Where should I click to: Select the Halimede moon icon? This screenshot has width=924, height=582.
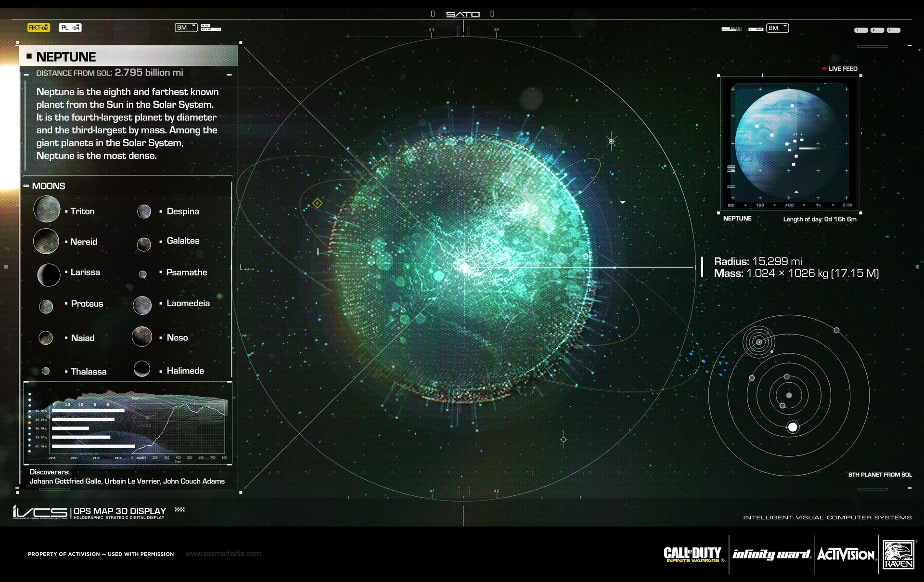pyautogui.click(x=142, y=370)
